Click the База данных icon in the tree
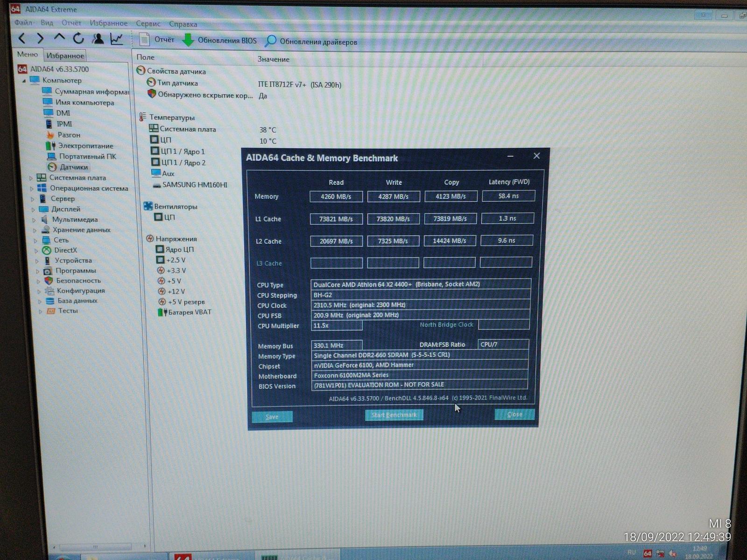The height and width of the screenshot is (560, 747). click(50, 301)
